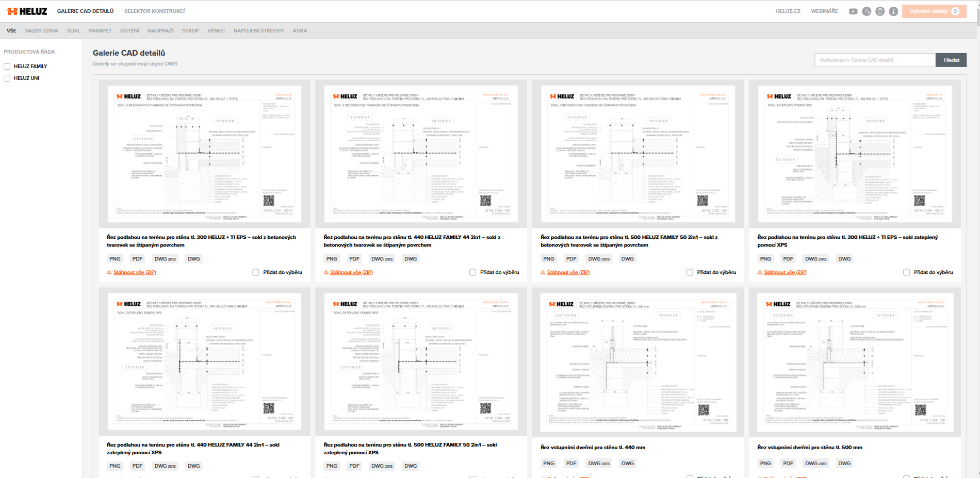Follow the HELUZ.CZ link
The width and height of the screenshot is (980, 478).
coord(788,11)
